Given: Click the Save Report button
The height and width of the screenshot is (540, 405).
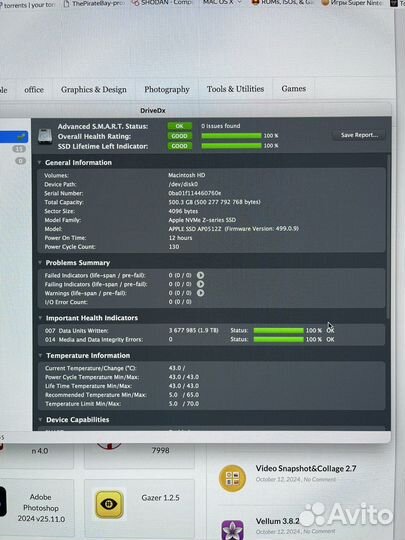Looking at the screenshot, I should coord(359,135).
